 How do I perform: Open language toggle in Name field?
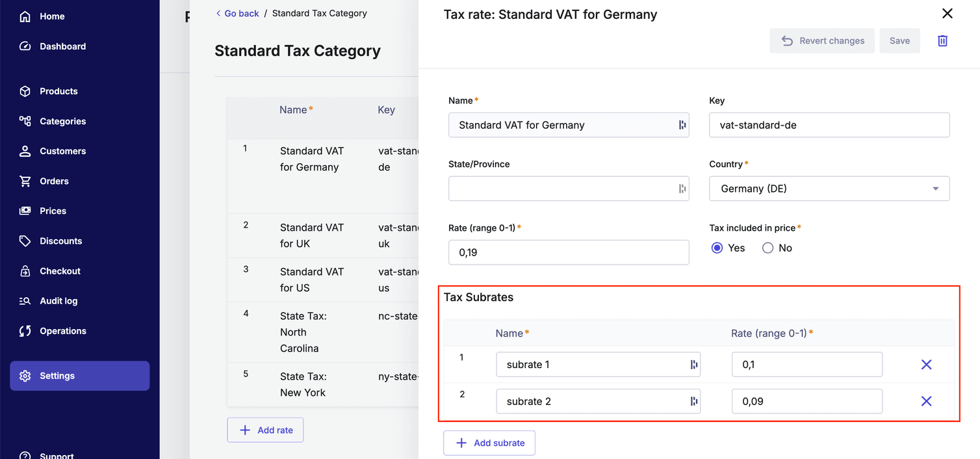(678, 125)
